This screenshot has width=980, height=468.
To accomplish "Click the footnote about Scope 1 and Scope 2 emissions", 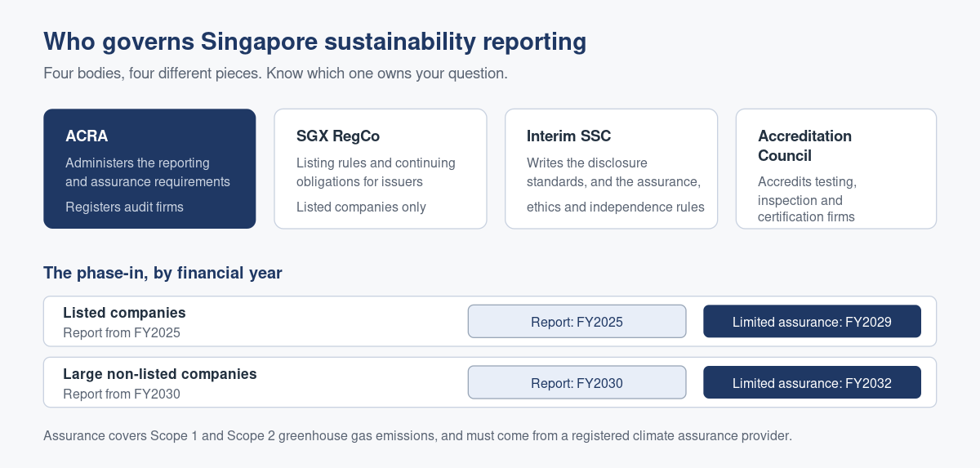I will pyautogui.click(x=417, y=435).
